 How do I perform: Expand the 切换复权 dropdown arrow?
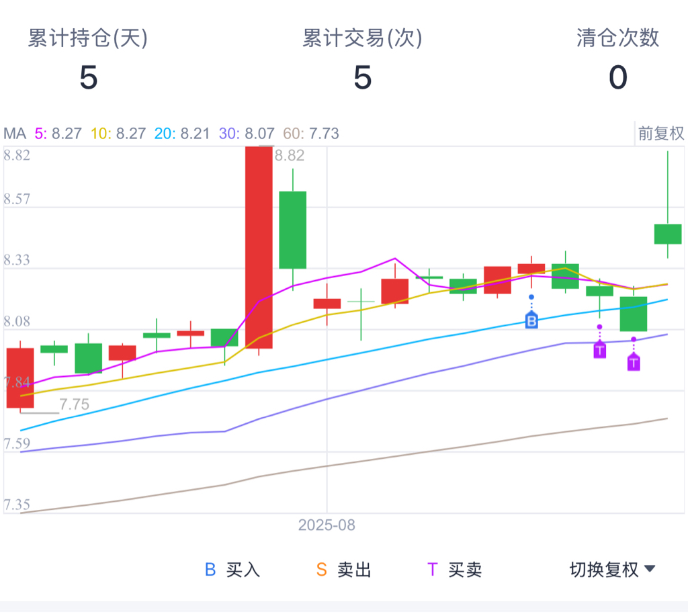coord(650,569)
